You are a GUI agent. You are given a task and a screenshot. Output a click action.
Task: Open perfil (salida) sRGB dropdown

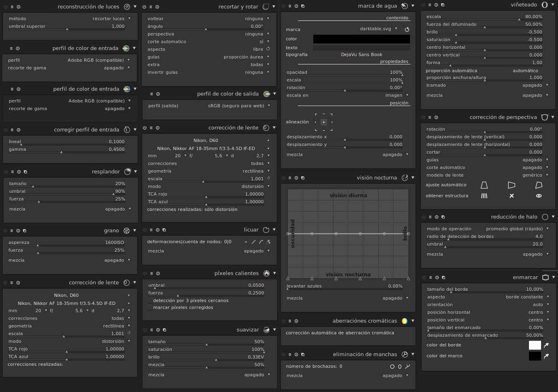tap(210, 106)
